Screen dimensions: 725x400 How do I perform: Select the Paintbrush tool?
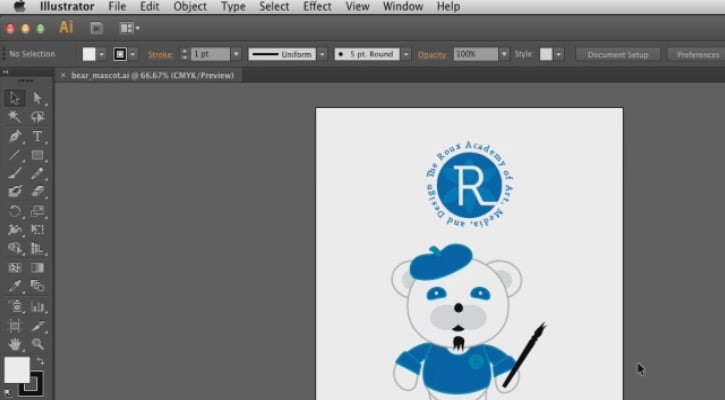(15, 173)
